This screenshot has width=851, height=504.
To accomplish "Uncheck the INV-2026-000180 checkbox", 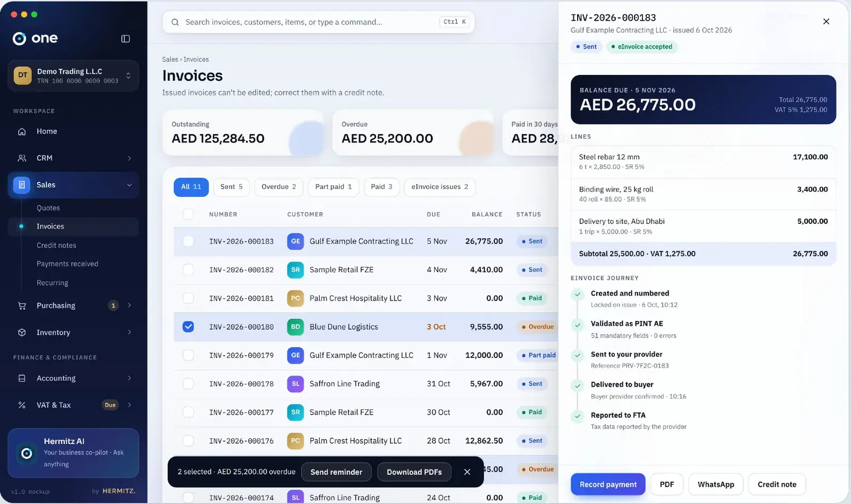I will tap(188, 327).
